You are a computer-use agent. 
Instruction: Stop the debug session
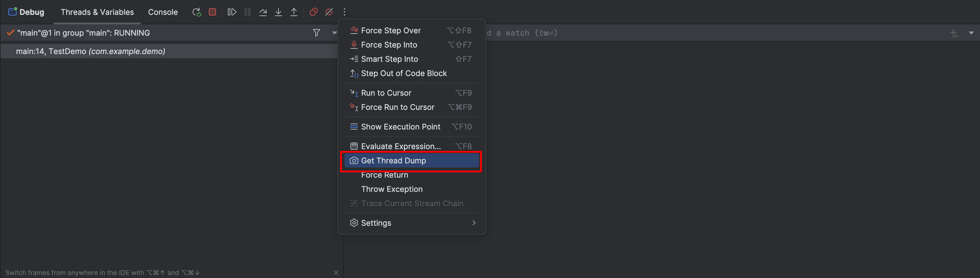[212, 12]
